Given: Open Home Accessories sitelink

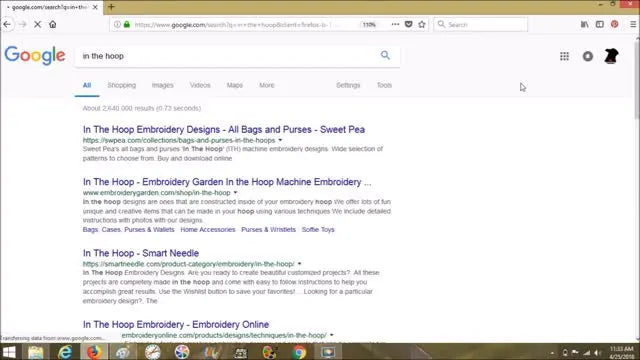Looking at the screenshot, I should point(208,229).
